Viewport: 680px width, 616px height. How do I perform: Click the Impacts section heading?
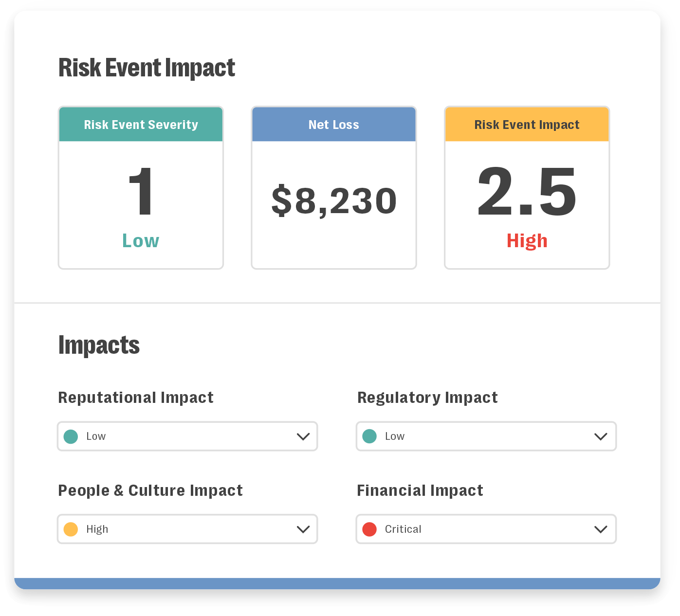pyautogui.click(x=99, y=345)
